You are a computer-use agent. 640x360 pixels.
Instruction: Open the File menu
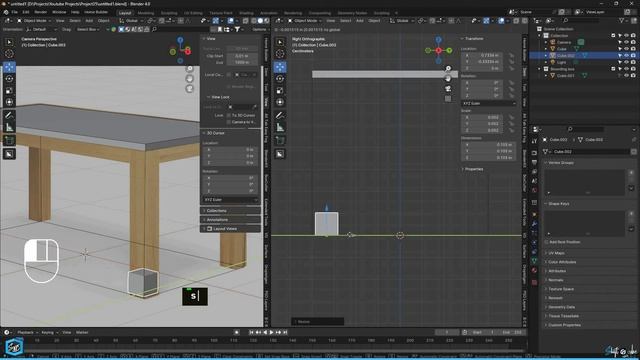14,12
